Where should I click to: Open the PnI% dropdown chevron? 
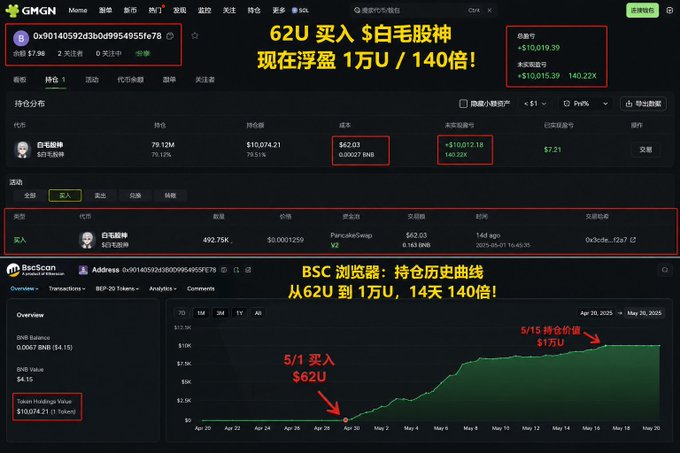point(605,104)
